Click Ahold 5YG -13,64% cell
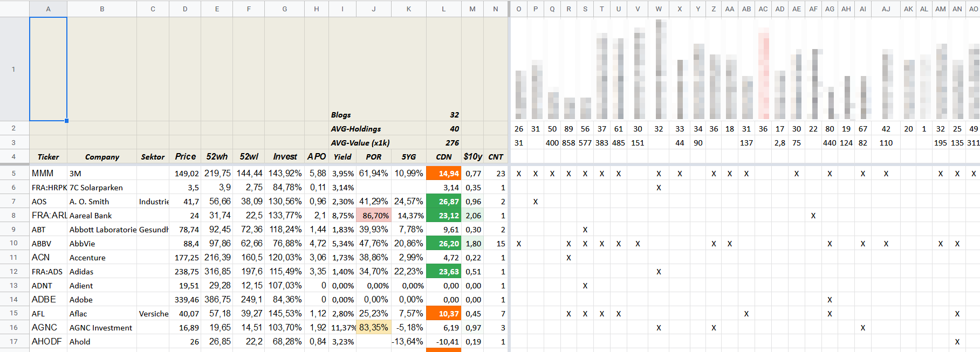 [x=409, y=342]
